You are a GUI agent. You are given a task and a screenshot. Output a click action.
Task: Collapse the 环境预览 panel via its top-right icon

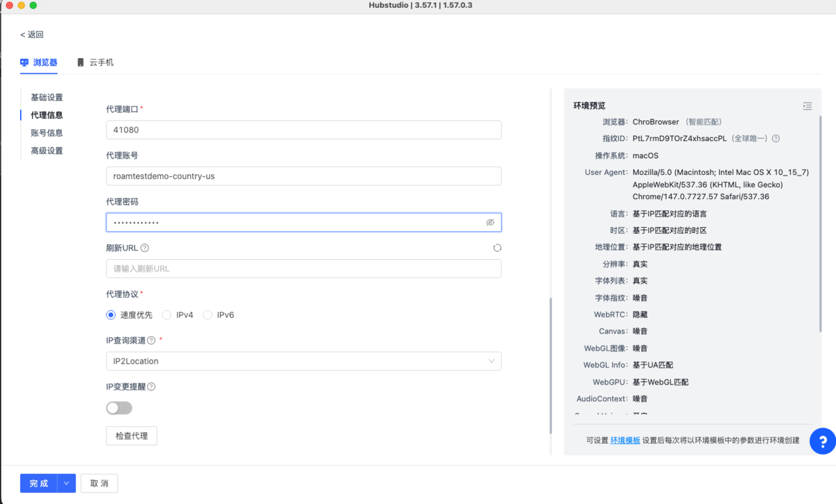click(807, 106)
